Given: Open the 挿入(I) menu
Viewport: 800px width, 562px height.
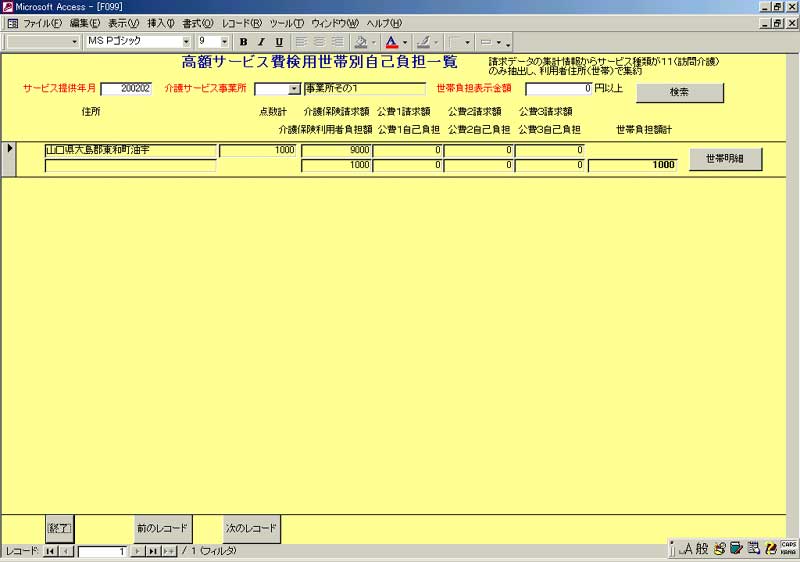Looking at the screenshot, I should (161, 23).
